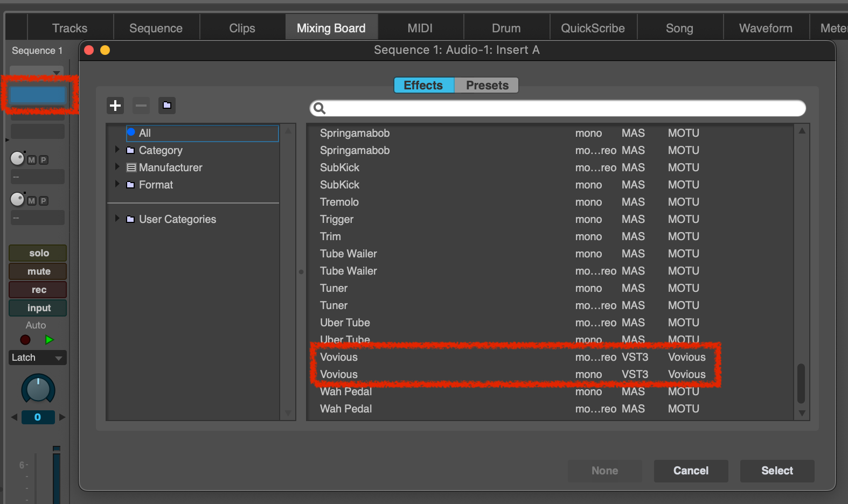Click the magnifier search icon
This screenshot has height=504, width=848.
[x=319, y=109]
